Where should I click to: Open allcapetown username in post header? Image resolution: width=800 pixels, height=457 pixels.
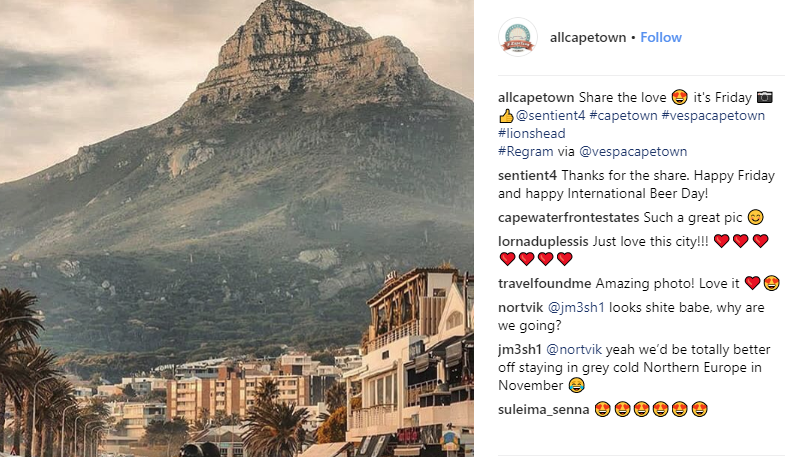[x=588, y=38]
